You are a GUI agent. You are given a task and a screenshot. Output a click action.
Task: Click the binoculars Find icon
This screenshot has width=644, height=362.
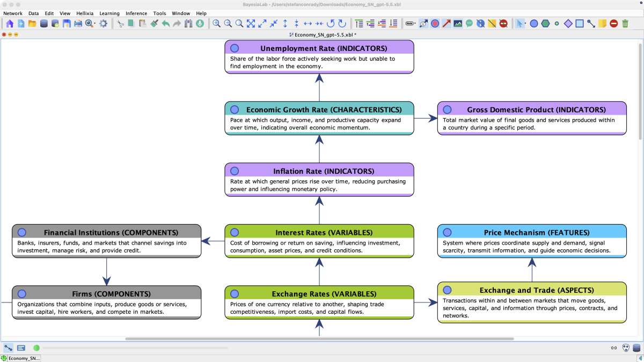point(188,24)
